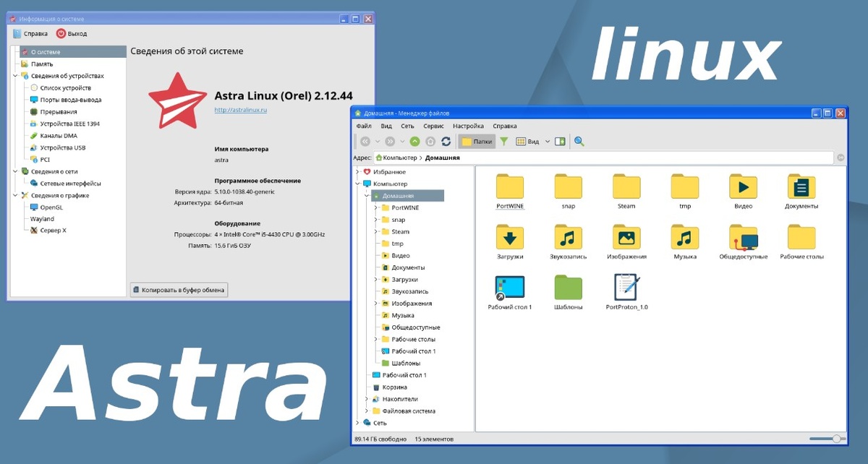The height and width of the screenshot is (464, 868).
Task: Click the split panel icon in toolbar
Action: [x=560, y=142]
